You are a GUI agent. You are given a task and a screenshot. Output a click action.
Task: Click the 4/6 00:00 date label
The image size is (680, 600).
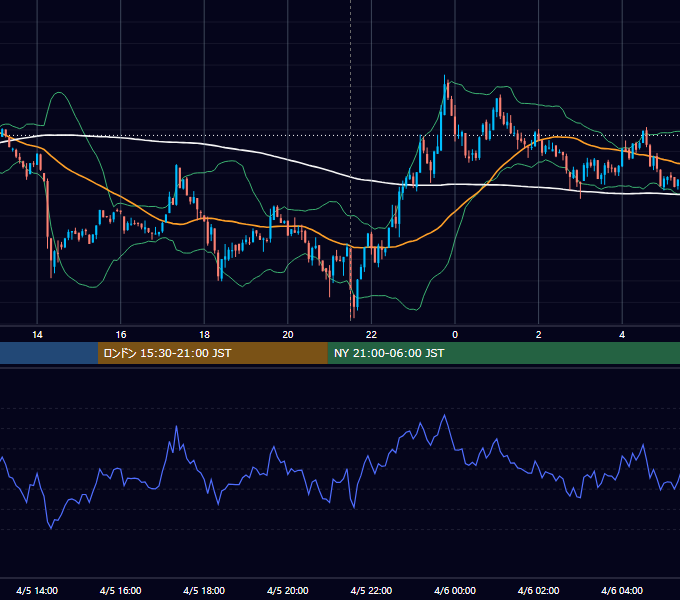[x=455, y=590]
